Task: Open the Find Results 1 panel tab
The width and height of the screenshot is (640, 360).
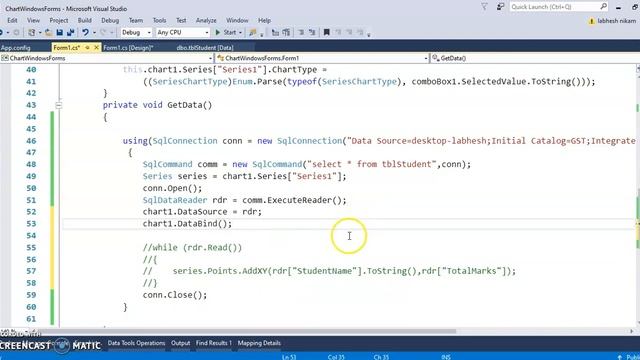Action: 213,343
